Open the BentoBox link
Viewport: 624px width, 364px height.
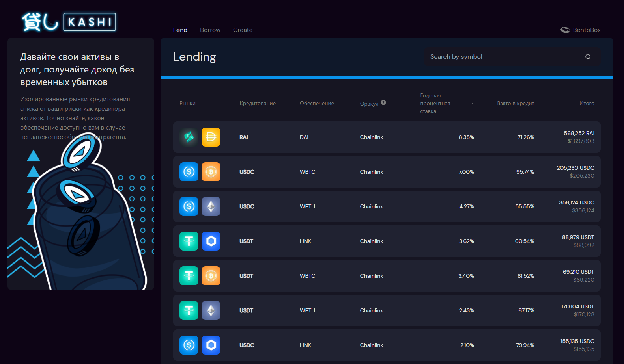coord(587,30)
